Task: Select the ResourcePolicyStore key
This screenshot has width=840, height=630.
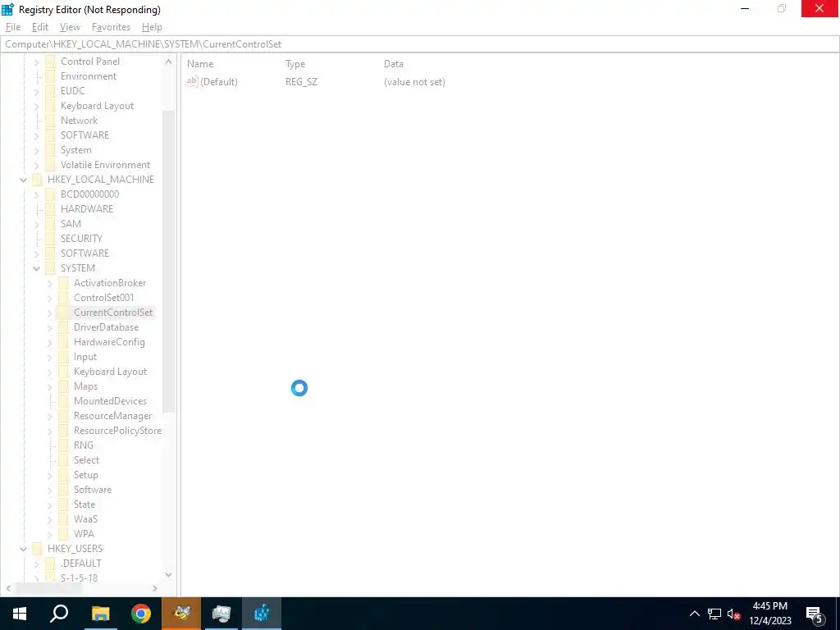Action: tap(117, 430)
